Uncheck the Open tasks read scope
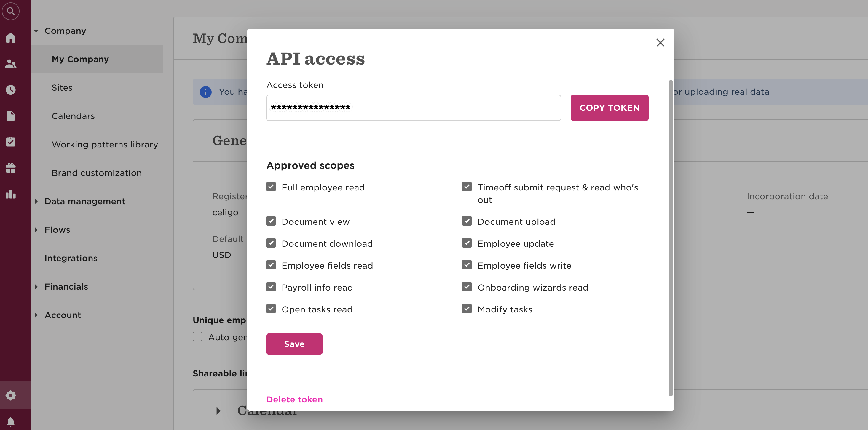Image resolution: width=868 pixels, height=430 pixels. 271,309
